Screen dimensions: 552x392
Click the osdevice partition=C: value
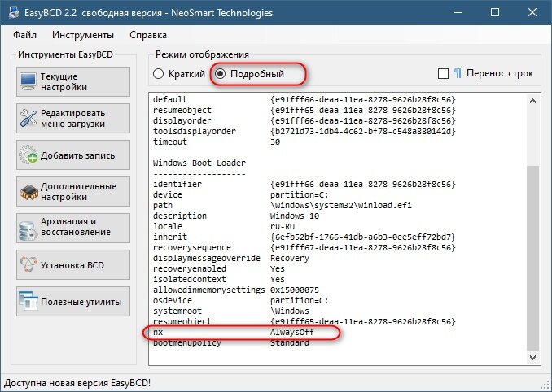(300, 301)
